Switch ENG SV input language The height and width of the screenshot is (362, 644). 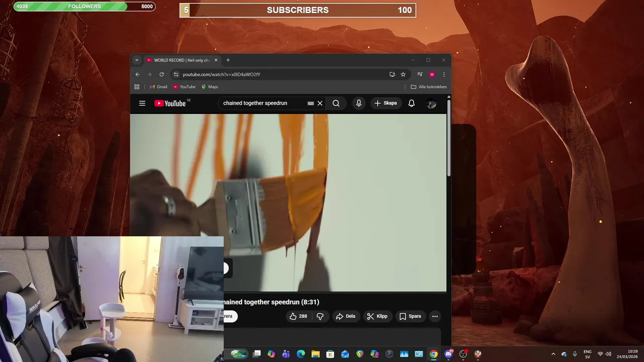pos(588,354)
